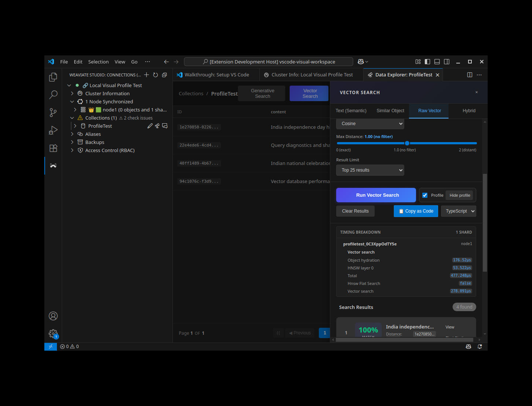Expand the Backups node

(72, 142)
